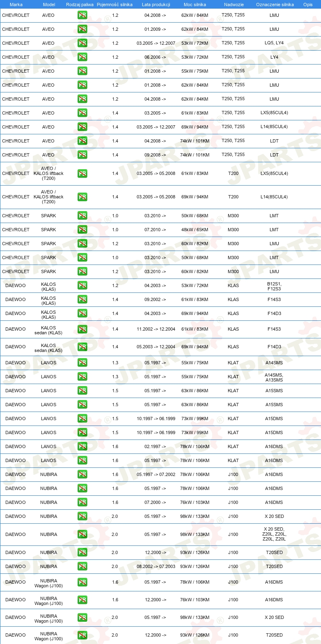
Task: Click fuel icon in AVEO 04.2008 LDT row
Action: point(82,141)
